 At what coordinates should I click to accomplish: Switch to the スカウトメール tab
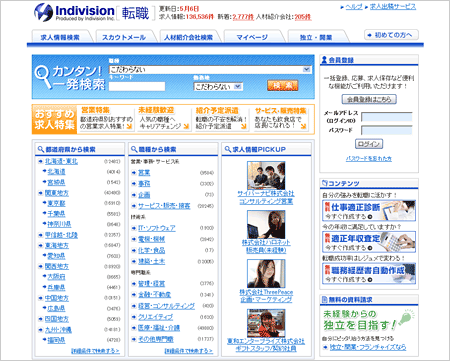(x=124, y=37)
